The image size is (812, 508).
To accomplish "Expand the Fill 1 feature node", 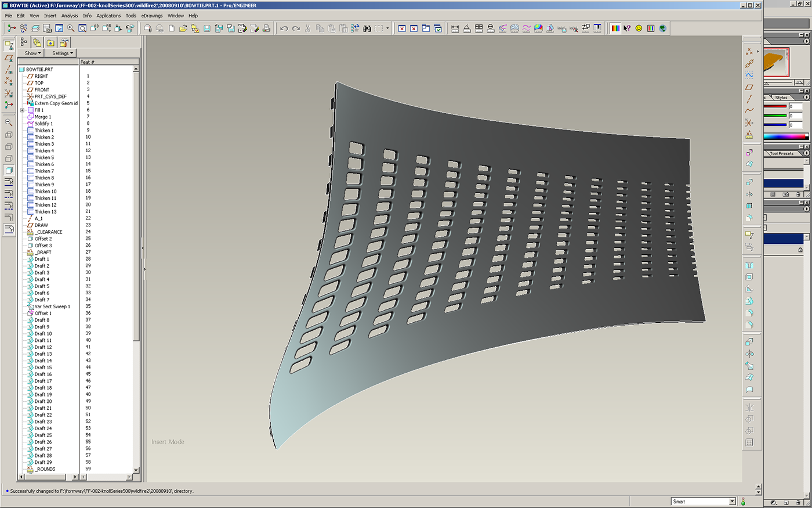I will pyautogui.click(x=22, y=110).
